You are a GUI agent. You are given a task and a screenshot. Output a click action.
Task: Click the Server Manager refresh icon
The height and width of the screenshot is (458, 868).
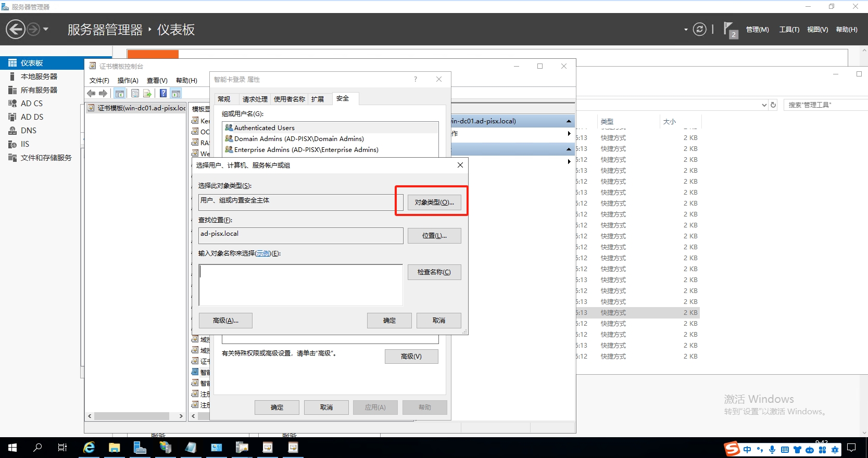700,30
